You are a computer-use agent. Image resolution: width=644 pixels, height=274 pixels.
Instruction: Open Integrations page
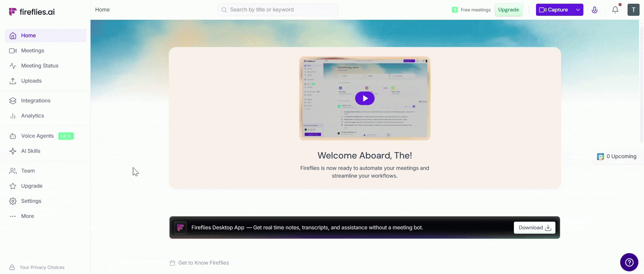(x=46, y=101)
